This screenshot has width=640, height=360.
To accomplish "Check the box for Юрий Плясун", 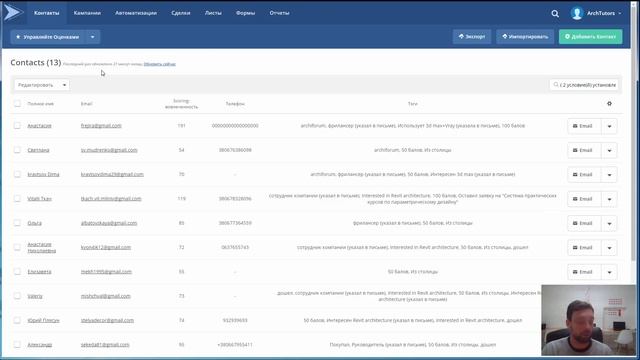I will pyautogui.click(x=17, y=320).
